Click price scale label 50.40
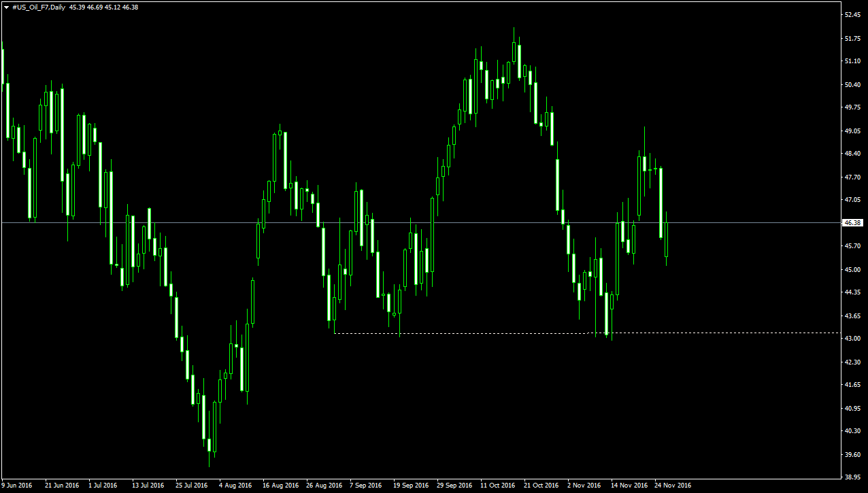Image resolution: width=868 pixels, height=493 pixels. pos(852,85)
